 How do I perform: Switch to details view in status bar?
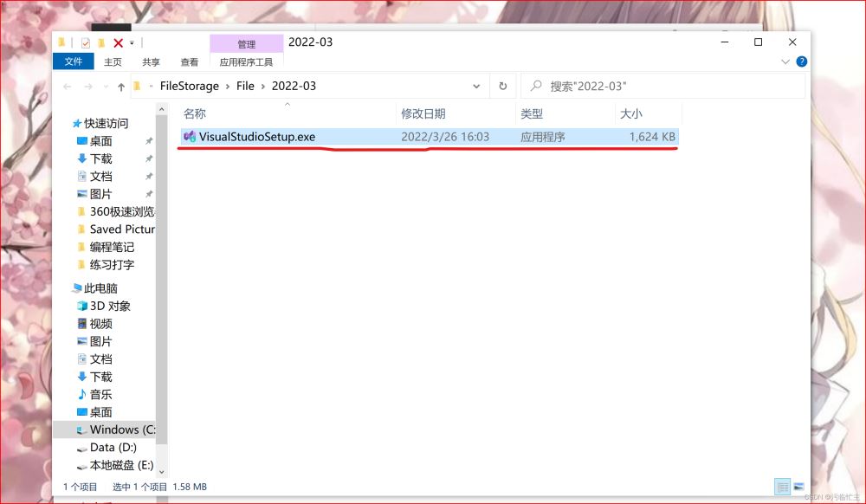tap(782, 487)
